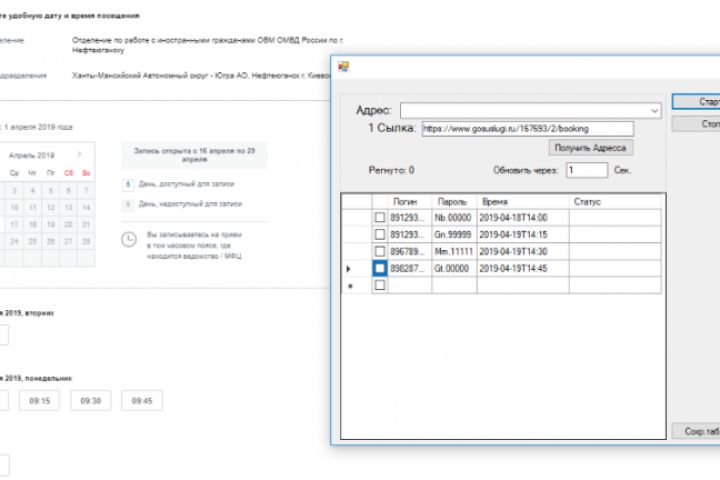Image resolution: width=720 pixels, height=480 pixels.
Task: Click the Сохр. таб button
Action: point(696,431)
